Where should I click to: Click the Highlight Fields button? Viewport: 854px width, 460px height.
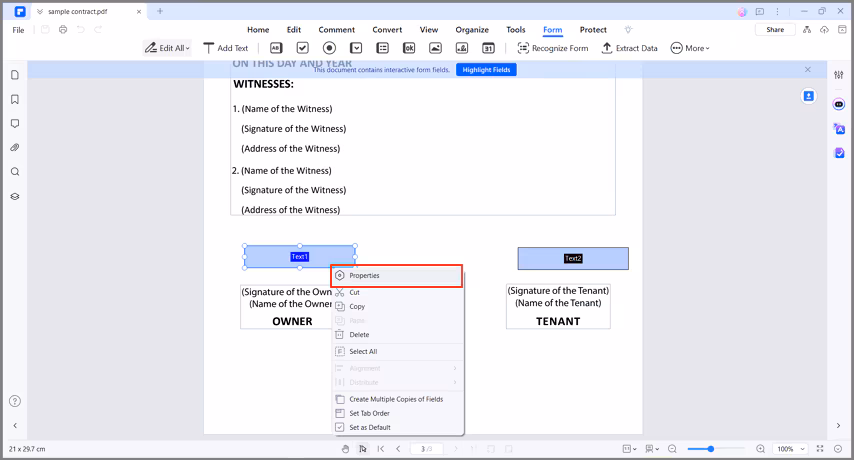486,70
